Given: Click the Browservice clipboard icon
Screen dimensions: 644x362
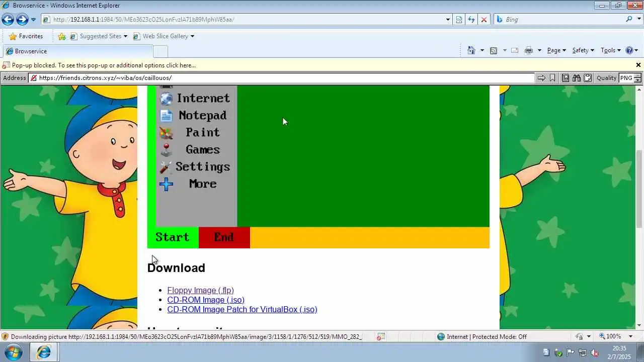Looking at the screenshot, I should coord(587,78).
